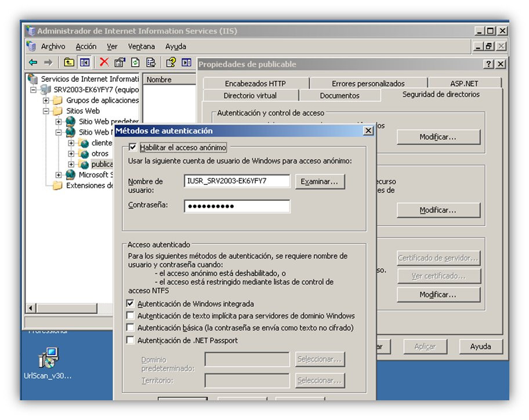This screenshot has width=529, height=420.
Task: Click Modificar in Autenticación y control de acceso
Action: [439, 137]
